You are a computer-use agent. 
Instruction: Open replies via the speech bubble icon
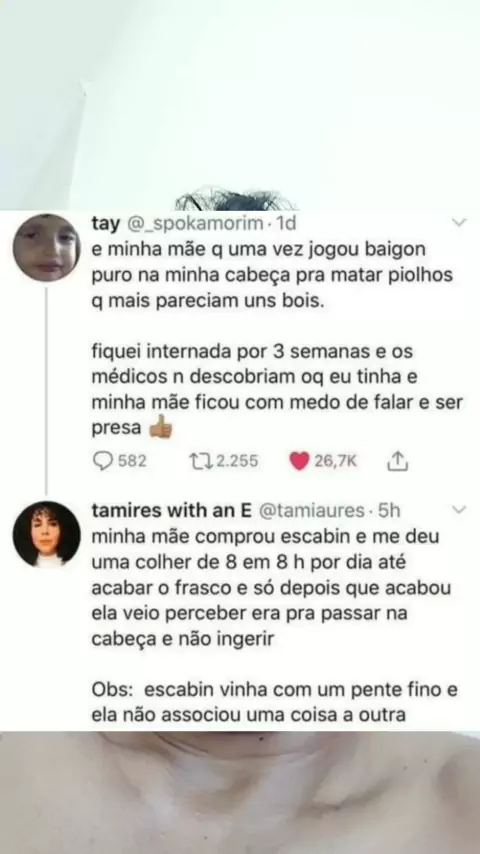[x=102, y=461]
